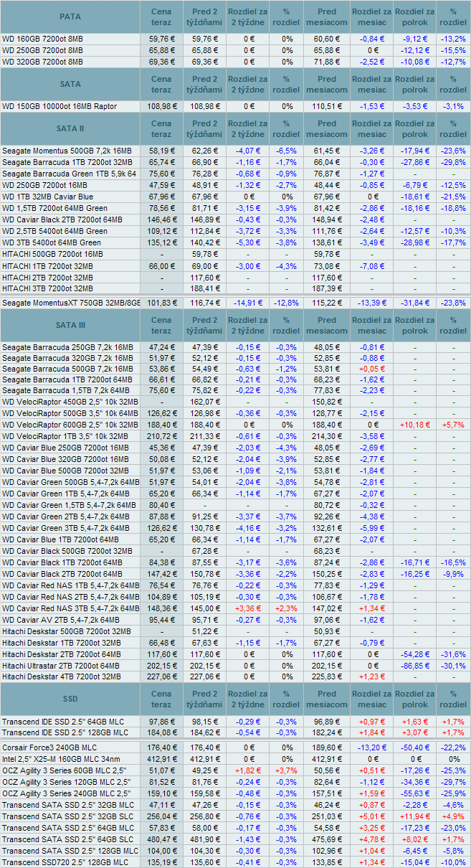Click -12,8% difference in MomentusXT row
The width and height of the screenshot is (471, 868).
click(287, 303)
